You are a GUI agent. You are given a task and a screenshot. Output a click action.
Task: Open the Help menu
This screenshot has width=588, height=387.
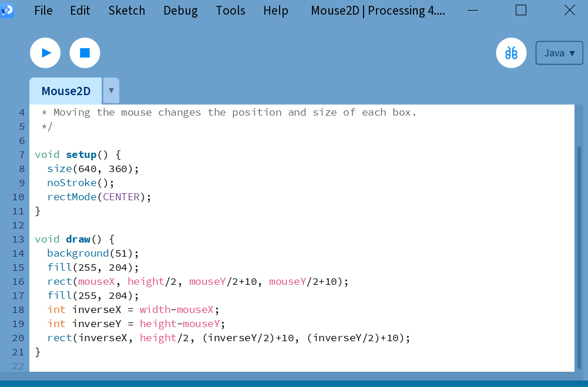(275, 11)
